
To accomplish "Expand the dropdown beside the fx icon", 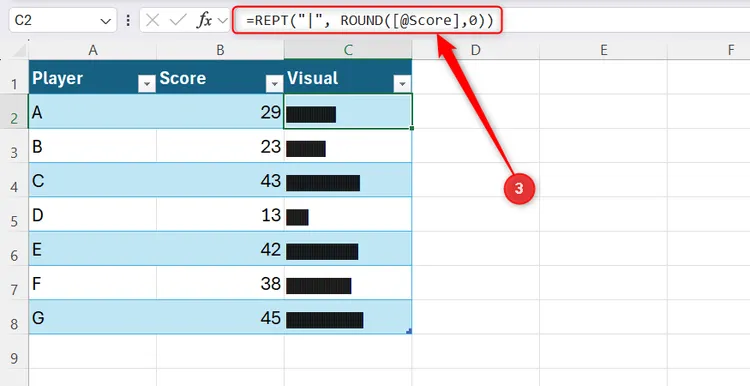I will (x=222, y=21).
